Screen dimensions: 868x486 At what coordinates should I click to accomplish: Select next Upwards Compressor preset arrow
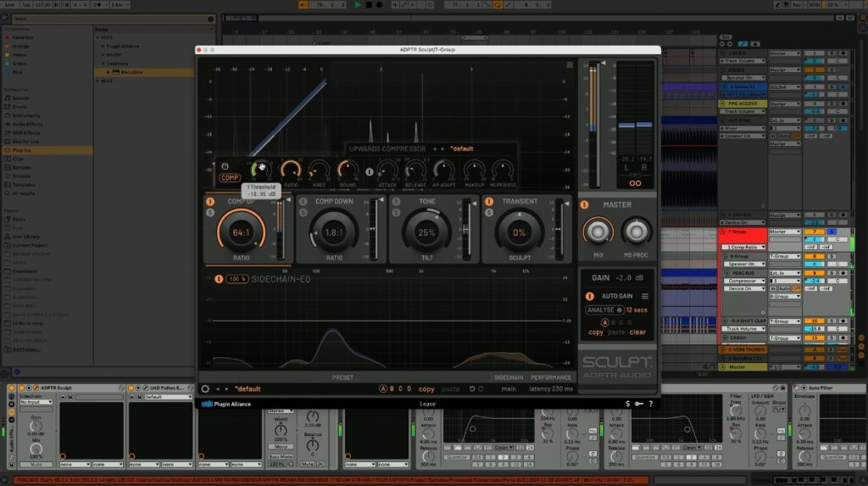[x=443, y=148]
